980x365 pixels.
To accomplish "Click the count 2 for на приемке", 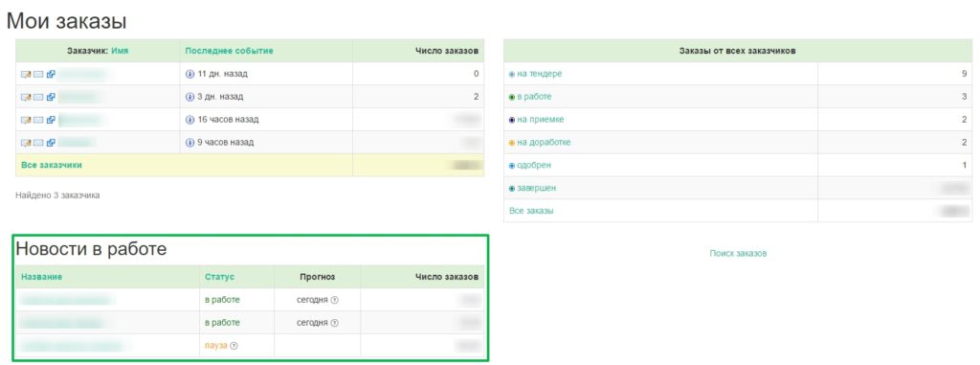I will (x=965, y=120).
